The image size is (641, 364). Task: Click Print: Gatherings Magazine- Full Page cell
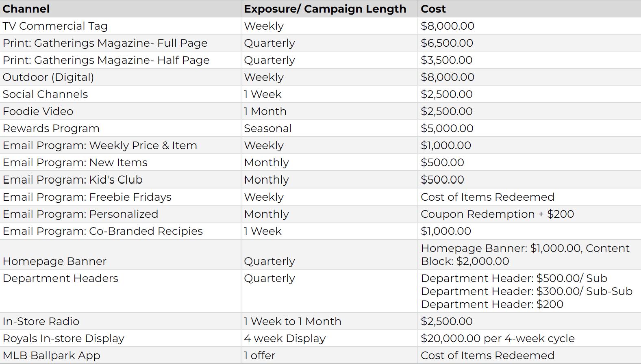tap(105, 43)
